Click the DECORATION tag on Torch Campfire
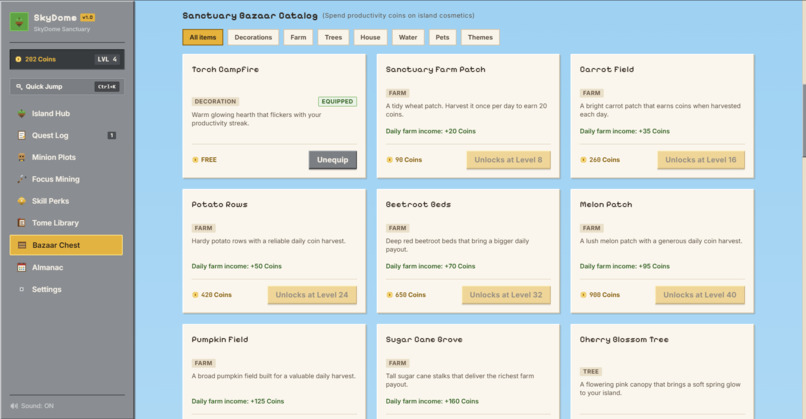The image size is (806, 419). (x=215, y=101)
